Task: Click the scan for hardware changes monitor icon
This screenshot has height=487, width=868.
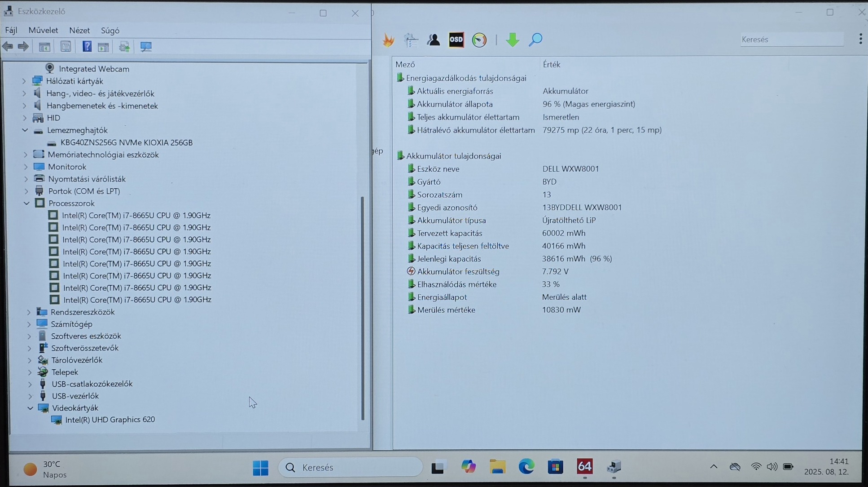Action: coord(146,47)
